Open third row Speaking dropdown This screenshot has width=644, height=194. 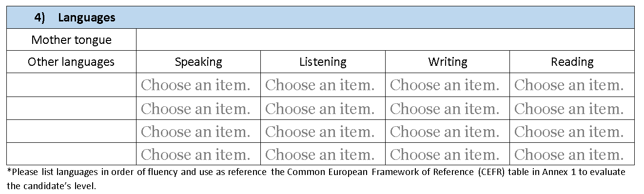[x=195, y=132]
